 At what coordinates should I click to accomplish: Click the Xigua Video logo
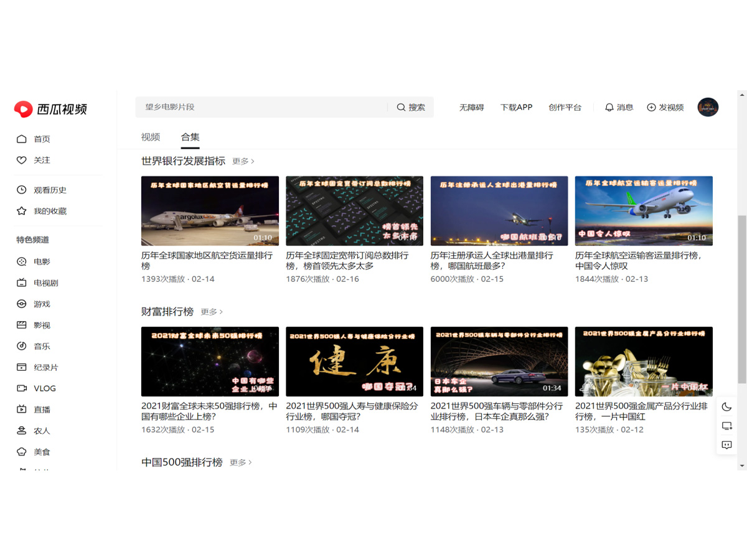point(50,109)
